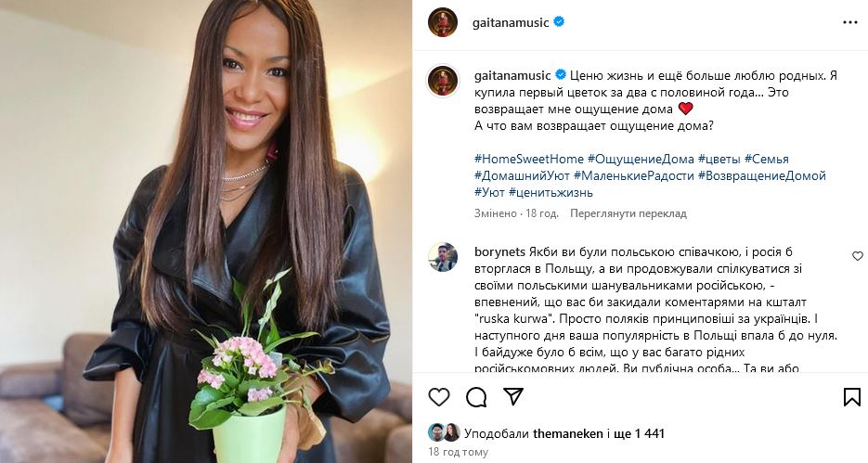Click the post photo of woman with flower
Image resolution: width=868 pixels, height=463 pixels.
[x=206, y=231]
